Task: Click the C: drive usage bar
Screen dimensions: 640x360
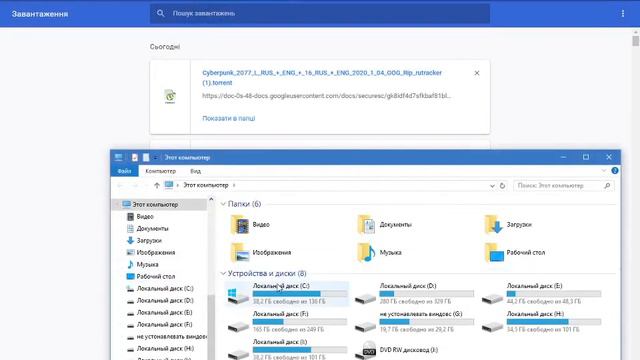Action: pyautogui.click(x=300, y=294)
